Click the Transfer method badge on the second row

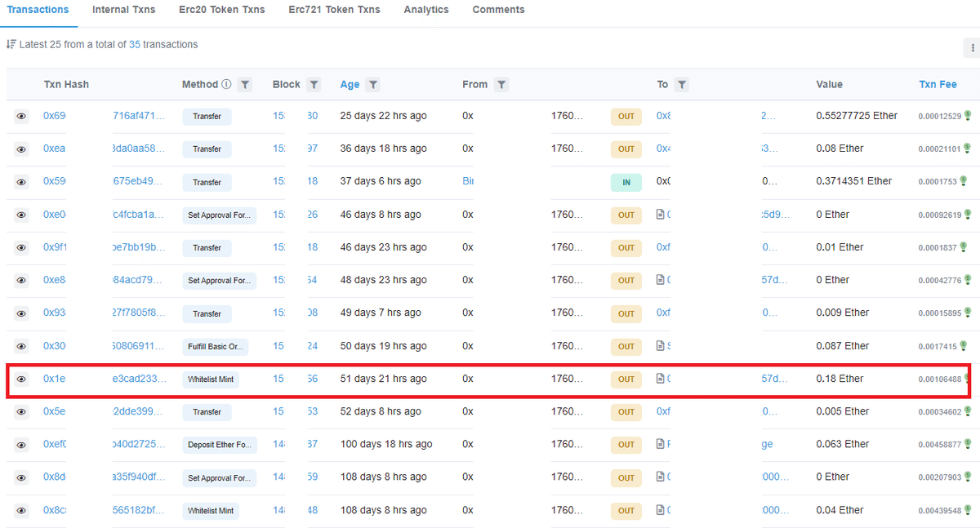[207, 149]
